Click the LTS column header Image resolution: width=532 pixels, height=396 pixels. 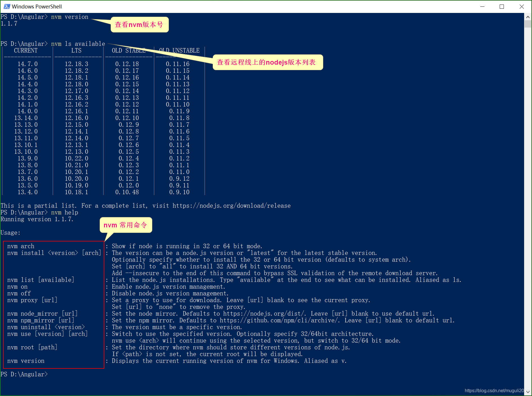point(76,51)
